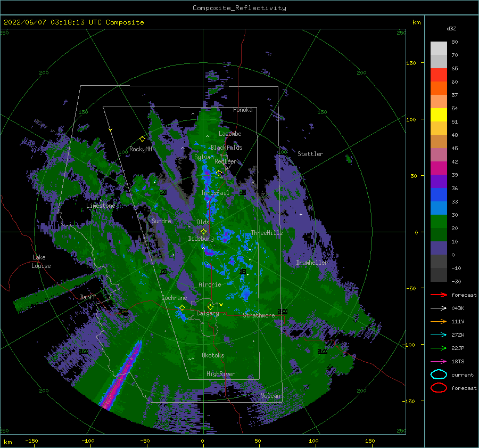Select the light gray 70-80 dBZ swatch

click(439, 48)
